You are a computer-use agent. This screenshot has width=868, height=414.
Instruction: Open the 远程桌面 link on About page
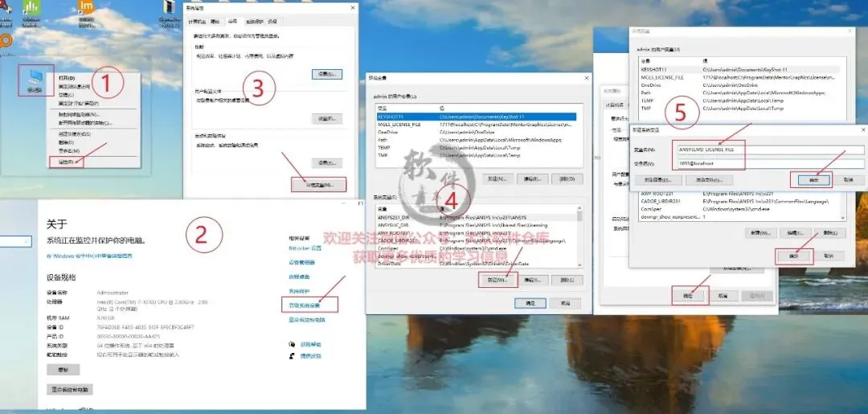pyautogui.click(x=300, y=277)
